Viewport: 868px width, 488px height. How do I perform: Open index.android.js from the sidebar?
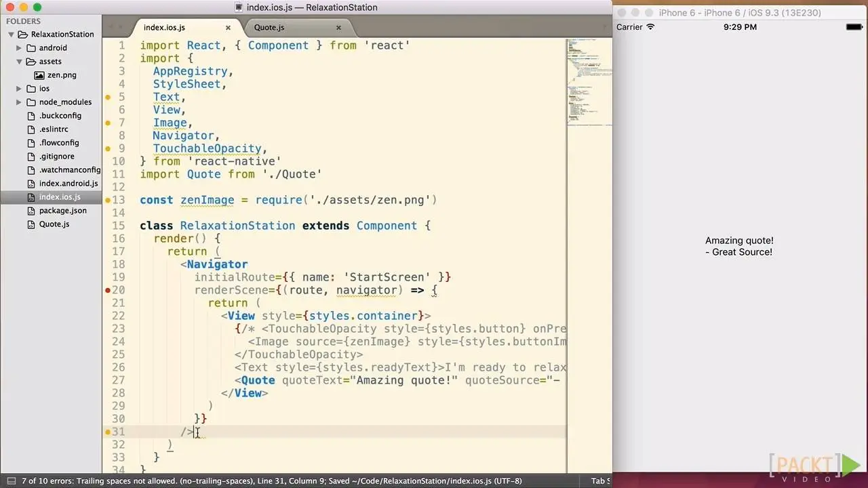68,184
